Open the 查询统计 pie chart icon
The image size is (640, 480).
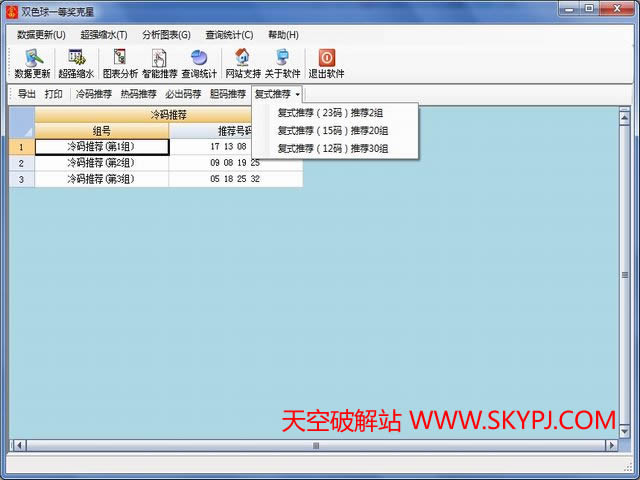tap(199, 63)
